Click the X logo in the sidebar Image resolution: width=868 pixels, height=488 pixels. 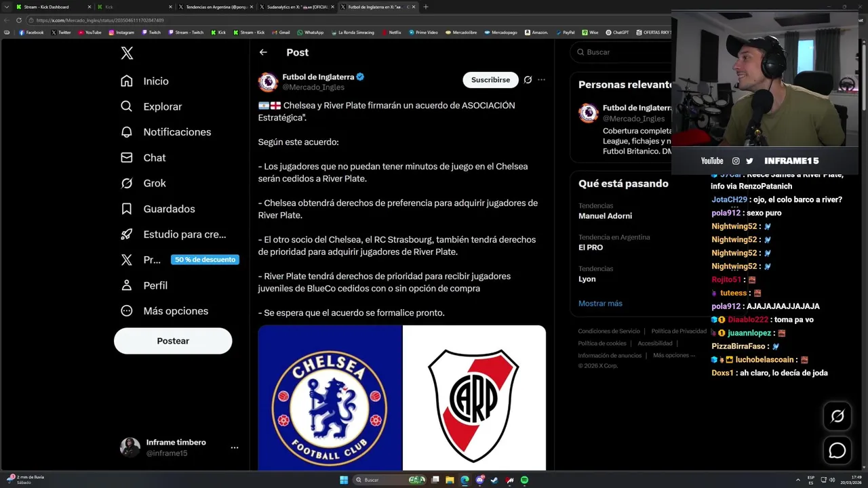point(127,54)
